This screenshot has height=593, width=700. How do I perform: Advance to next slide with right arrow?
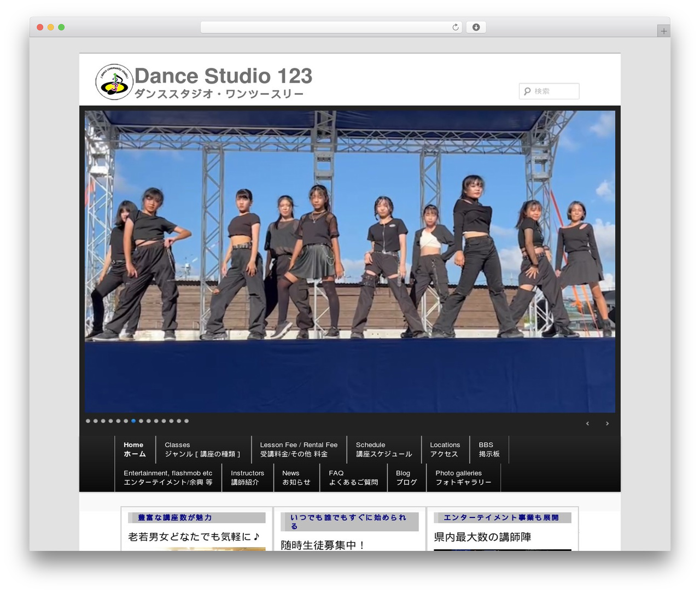pos(607,423)
